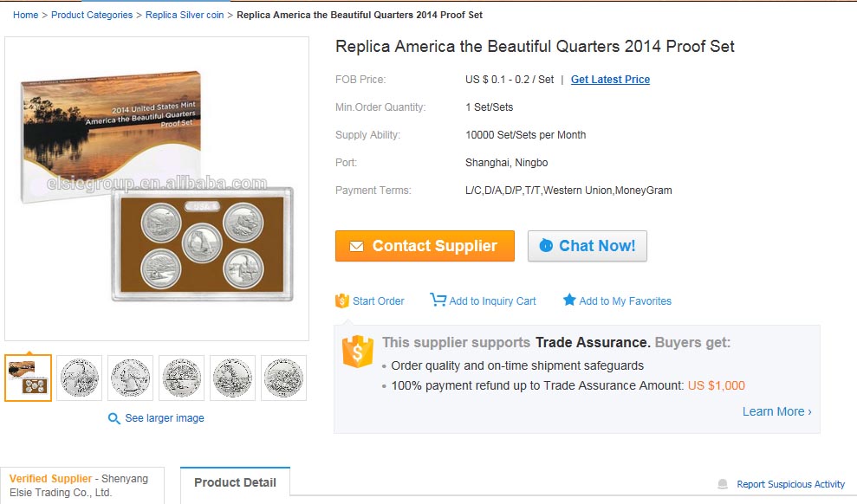The height and width of the screenshot is (504, 857).
Task: Click the shopping cart inquiry icon
Action: (x=438, y=300)
